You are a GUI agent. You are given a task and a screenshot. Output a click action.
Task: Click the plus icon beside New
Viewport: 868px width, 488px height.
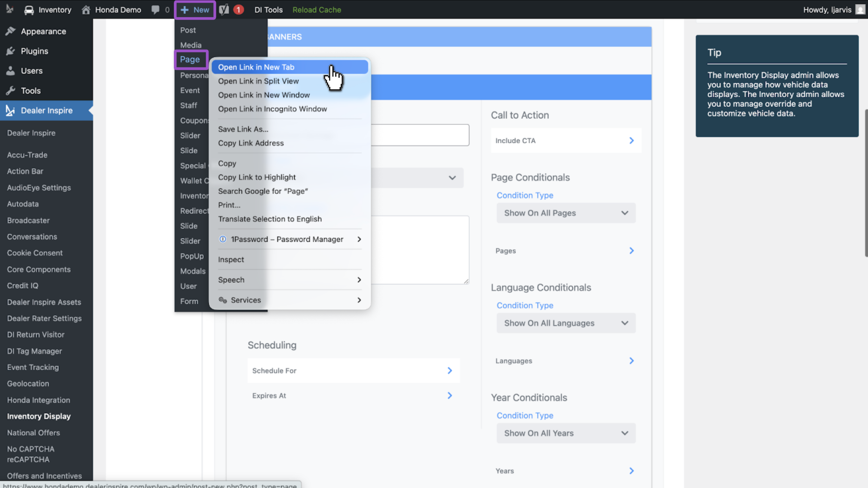click(x=185, y=10)
